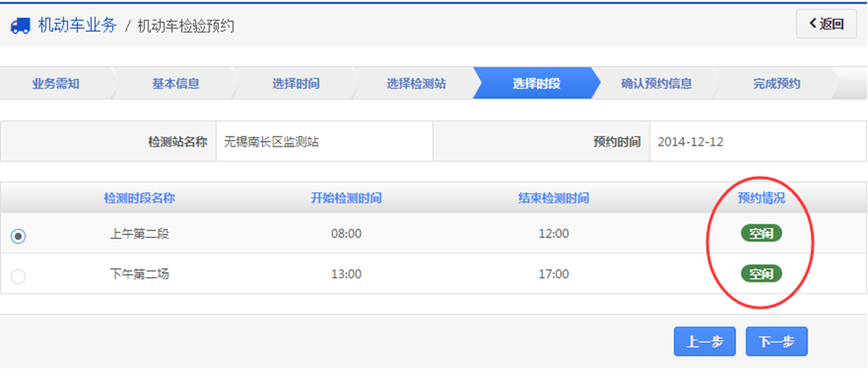Click the 预约时间 field showing 2014-12-12

pos(758,142)
